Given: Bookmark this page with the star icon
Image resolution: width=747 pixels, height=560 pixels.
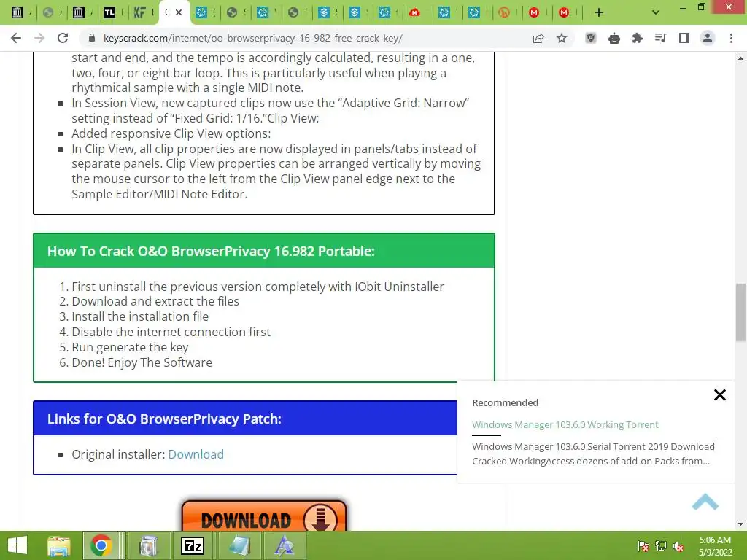Looking at the screenshot, I should pos(562,38).
